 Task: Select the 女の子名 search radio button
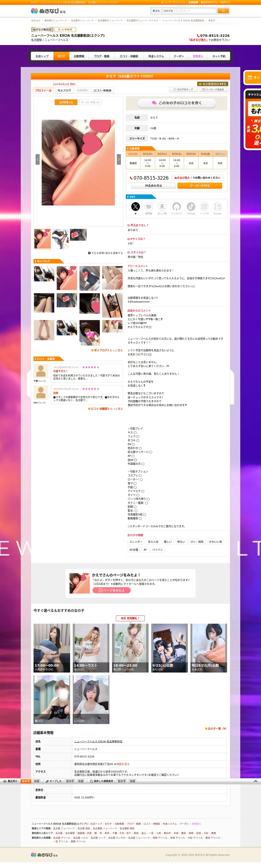(x=163, y=11)
